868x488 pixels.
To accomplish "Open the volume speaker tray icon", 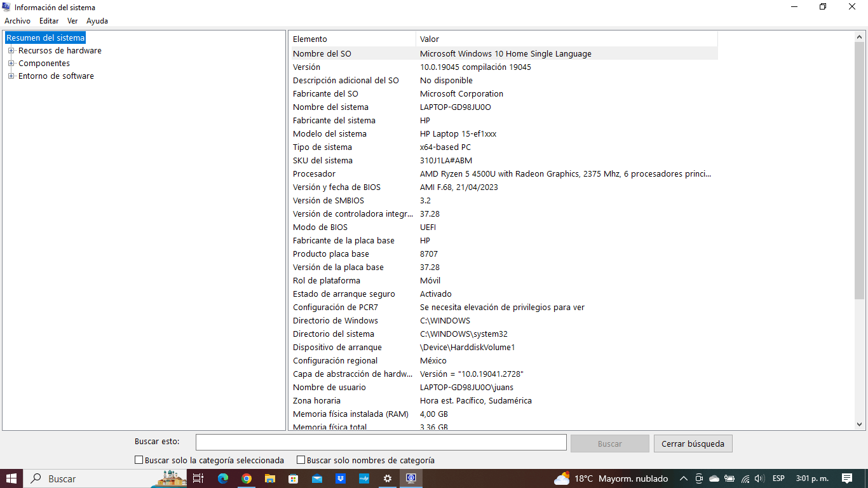I will (x=759, y=478).
